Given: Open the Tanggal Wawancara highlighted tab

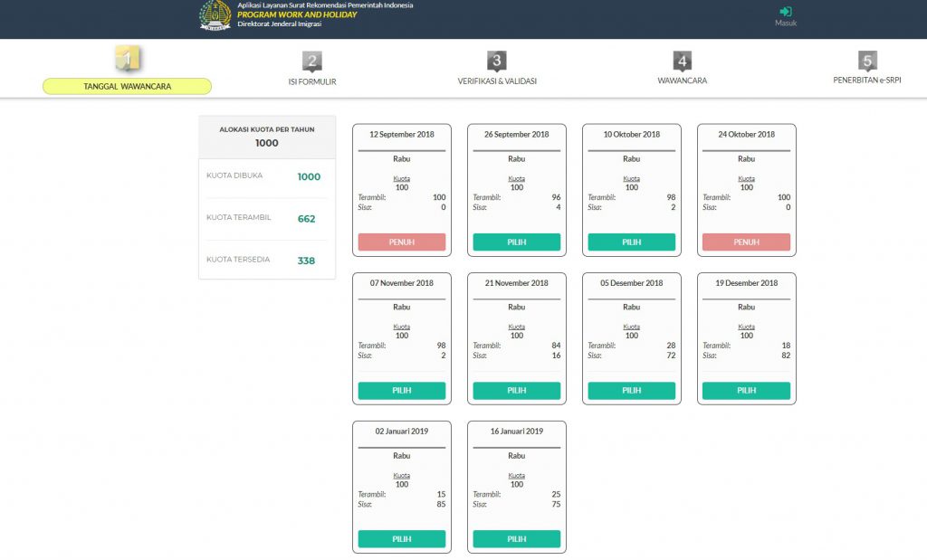Looking at the screenshot, I should tap(127, 86).
